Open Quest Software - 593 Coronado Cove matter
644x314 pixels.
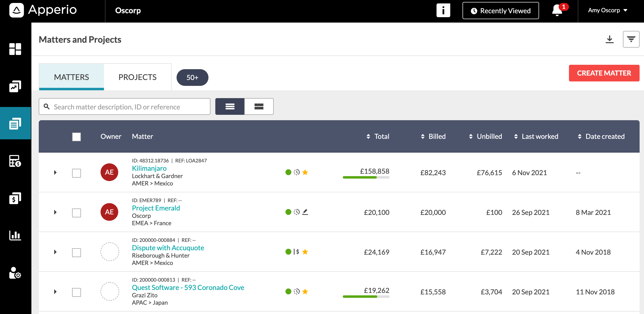tap(188, 288)
